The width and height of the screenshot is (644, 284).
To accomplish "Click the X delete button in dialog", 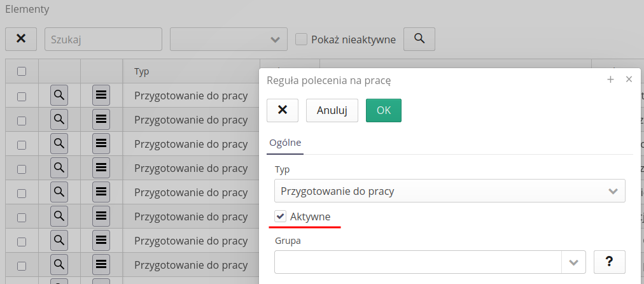I will [x=283, y=110].
